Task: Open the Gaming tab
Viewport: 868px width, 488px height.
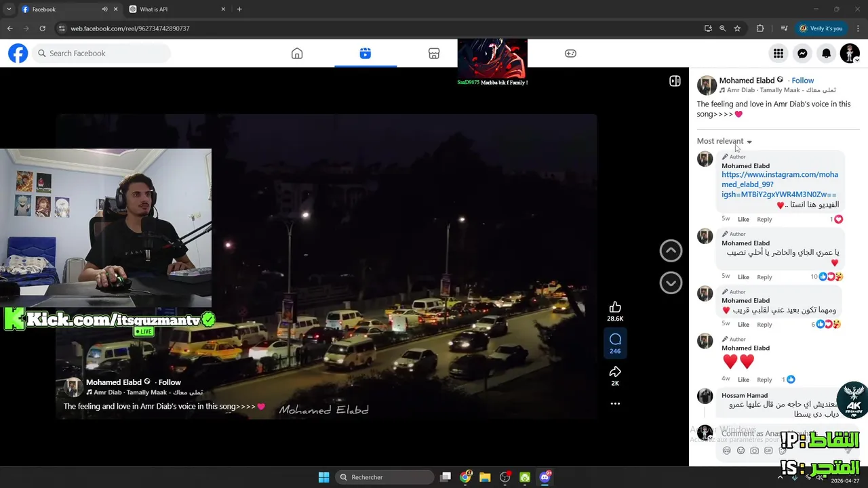Action: pyautogui.click(x=571, y=54)
